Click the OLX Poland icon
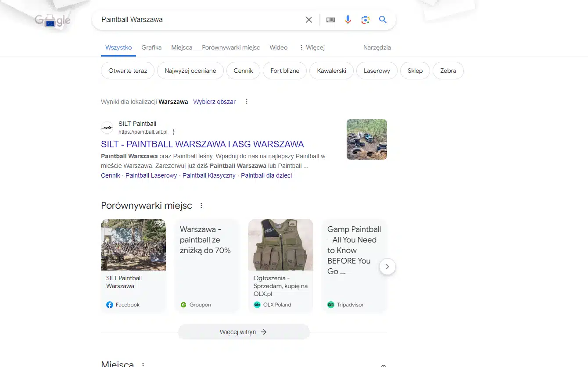Viewport: 588px width, 367px height. point(257,305)
